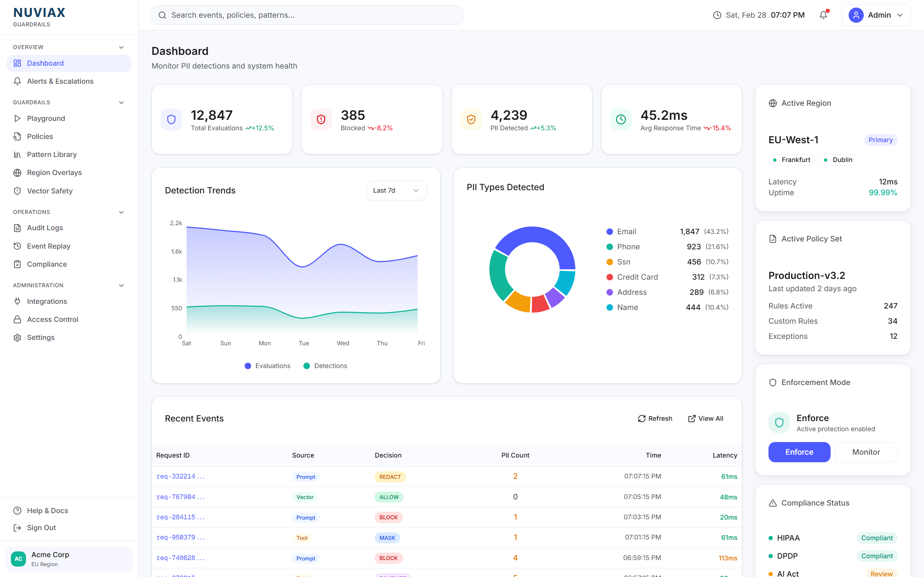924x577 pixels.
Task: Click the Email color dot in PII legend
Action: pyautogui.click(x=610, y=232)
